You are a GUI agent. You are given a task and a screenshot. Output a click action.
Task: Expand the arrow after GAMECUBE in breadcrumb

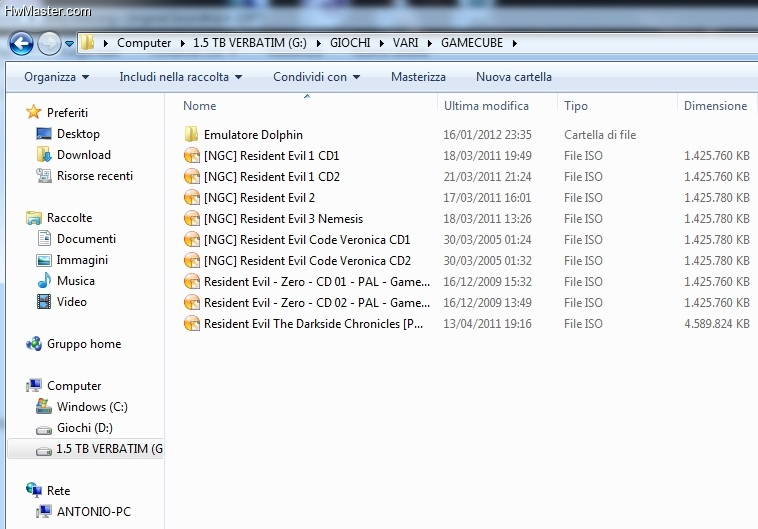pyautogui.click(x=515, y=44)
